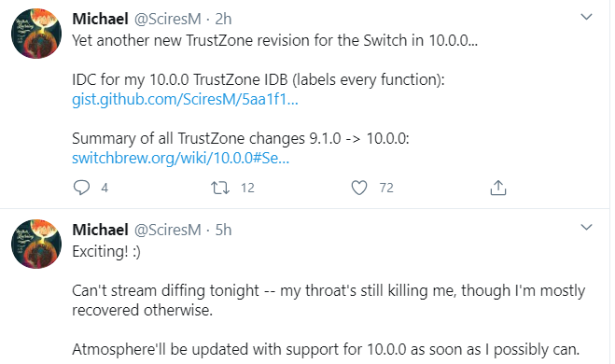Image resolution: width=615 pixels, height=364 pixels.
Task: Click the 72 likes count
Action: [386, 188]
